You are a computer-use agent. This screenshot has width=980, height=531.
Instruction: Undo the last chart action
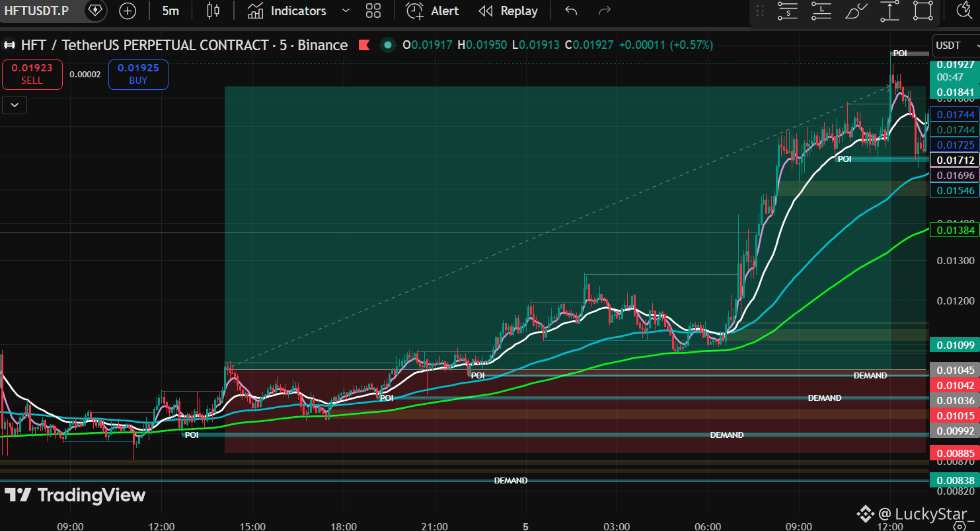pyautogui.click(x=572, y=11)
